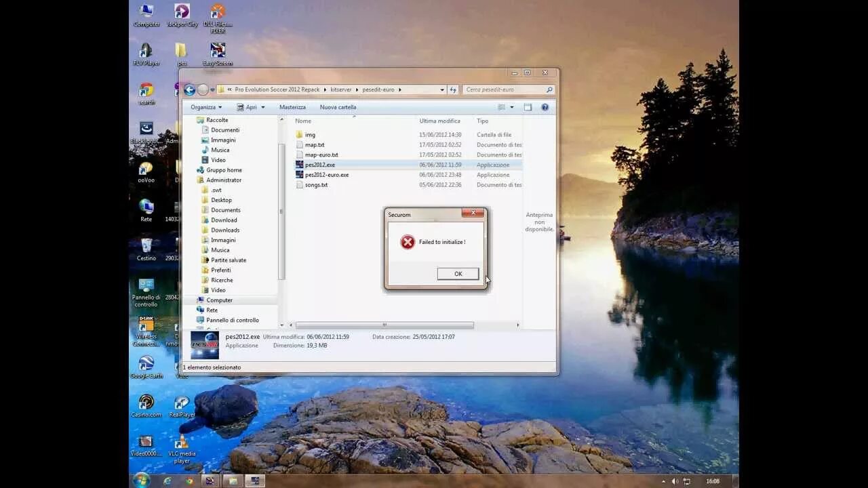
Task: Click the pes2012.exe details thumbnail
Action: click(x=205, y=344)
